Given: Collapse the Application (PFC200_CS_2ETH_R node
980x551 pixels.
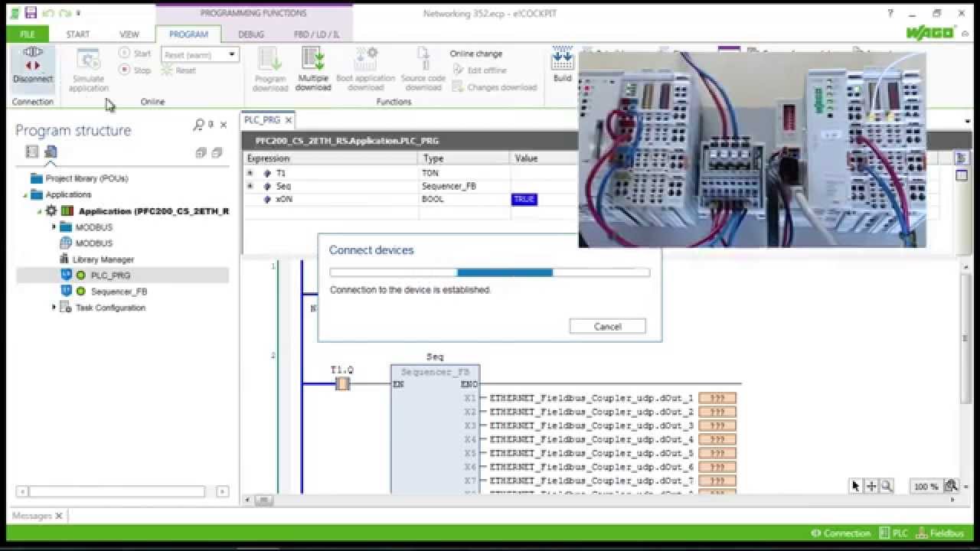Looking at the screenshot, I should [x=39, y=210].
